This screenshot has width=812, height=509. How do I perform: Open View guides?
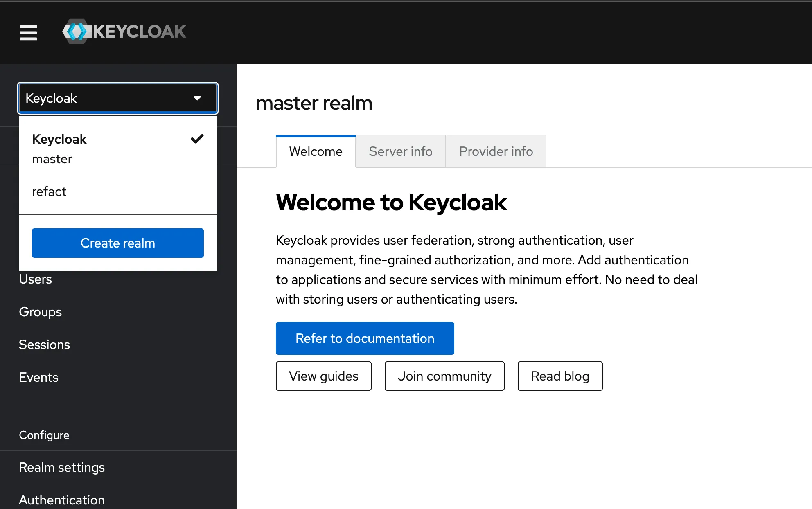pyautogui.click(x=323, y=376)
